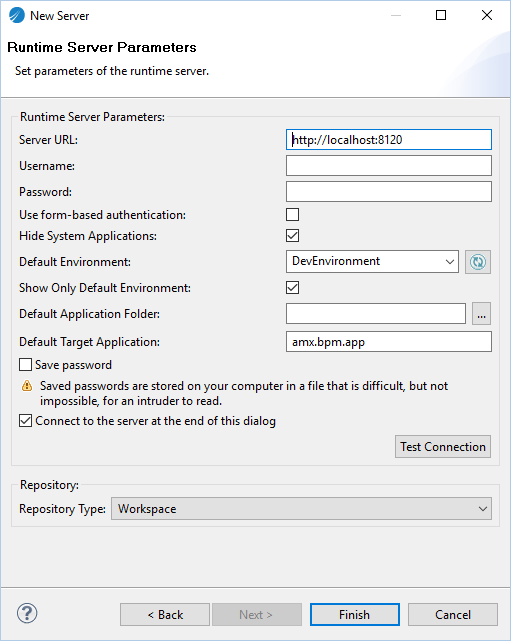Disable Connect to the server at end

[25, 420]
